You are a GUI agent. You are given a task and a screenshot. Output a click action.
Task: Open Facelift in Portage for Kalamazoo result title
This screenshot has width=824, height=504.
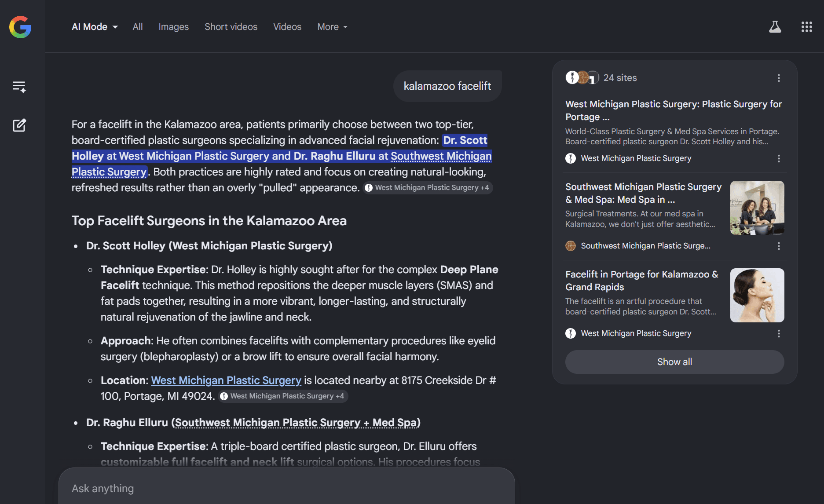[x=642, y=281]
